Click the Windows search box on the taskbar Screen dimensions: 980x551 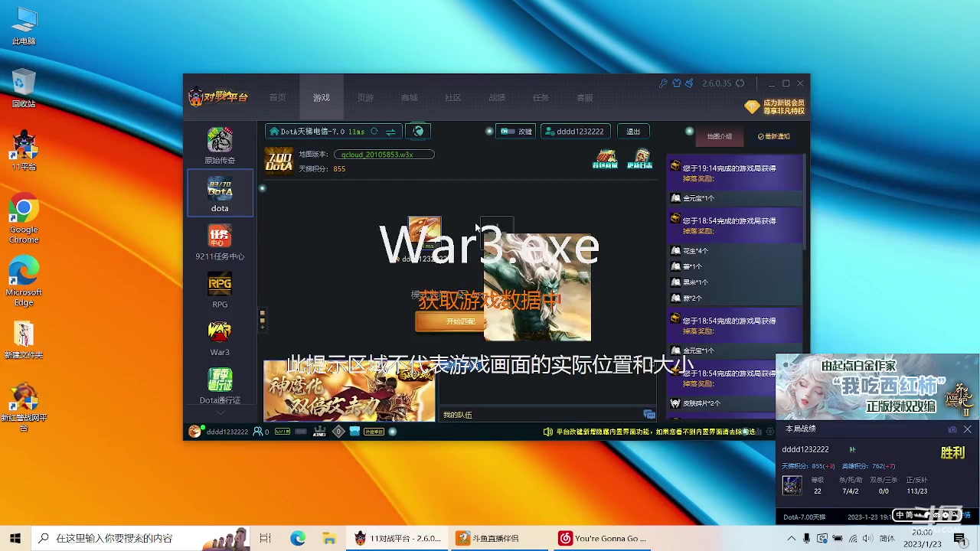[x=142, y=538]
